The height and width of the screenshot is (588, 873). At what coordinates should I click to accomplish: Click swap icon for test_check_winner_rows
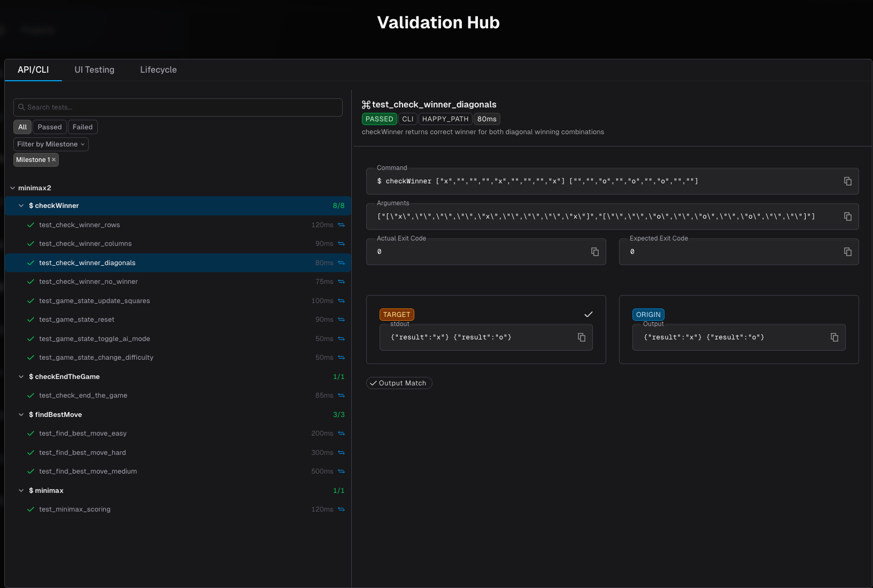341,225
